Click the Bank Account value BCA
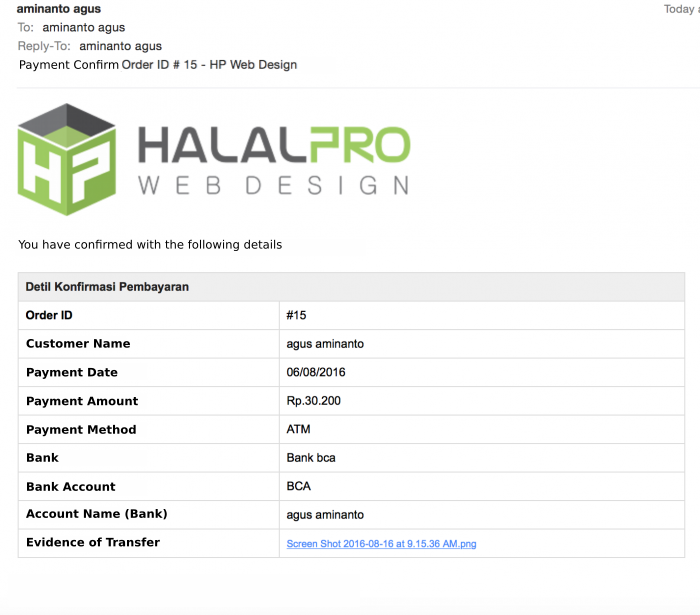This screenshot has height=615, width=700. tap(299, 487)
